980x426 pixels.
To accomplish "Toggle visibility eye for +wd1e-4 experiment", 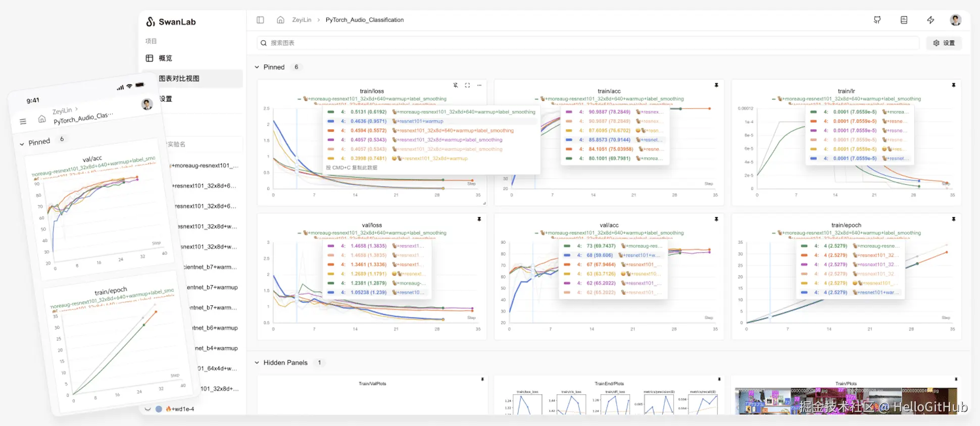I will 148,409.
